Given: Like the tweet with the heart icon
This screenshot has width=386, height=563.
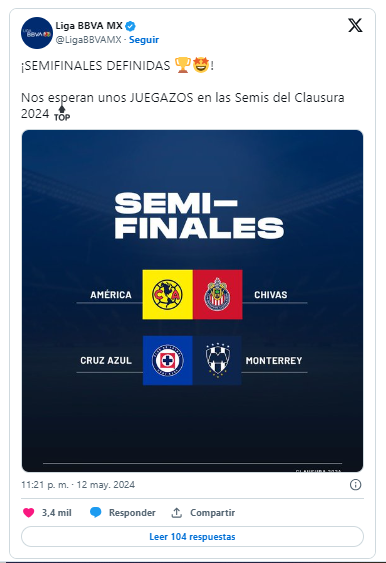Looking at the screenshot, I should pyautogui.click(x=29, y=512).
